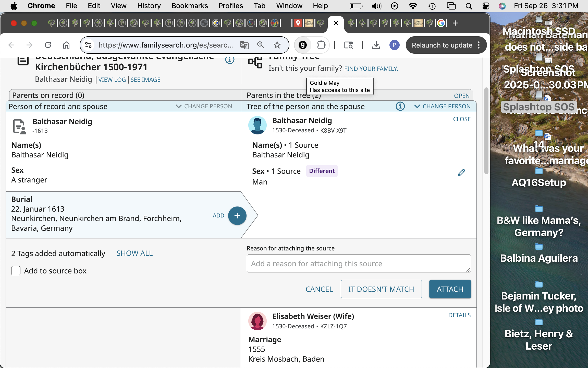This screenshot has height=368, width=588.
Task: Open the History menu
Action: [x=149, y=6]
